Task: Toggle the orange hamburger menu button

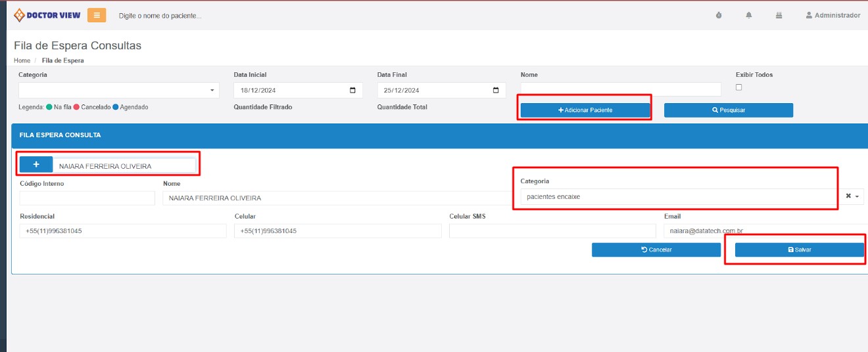Action: click(97, 14)
